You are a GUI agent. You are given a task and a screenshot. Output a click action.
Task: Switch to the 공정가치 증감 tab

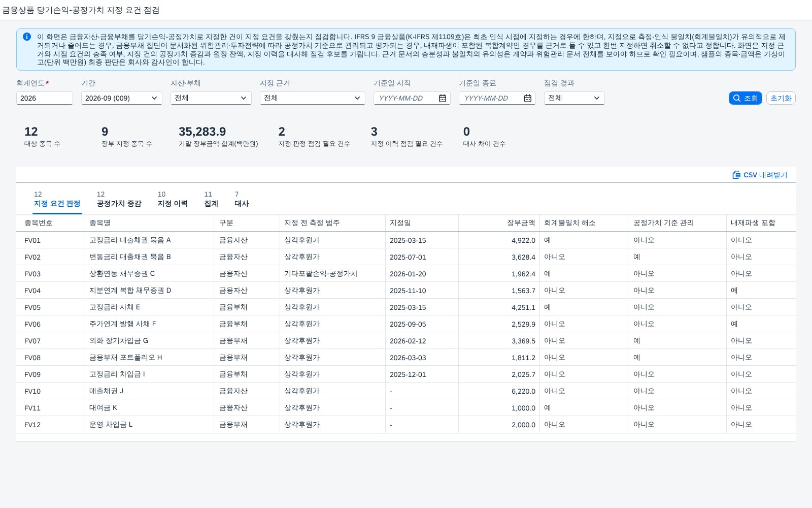(x=119, y=199)
